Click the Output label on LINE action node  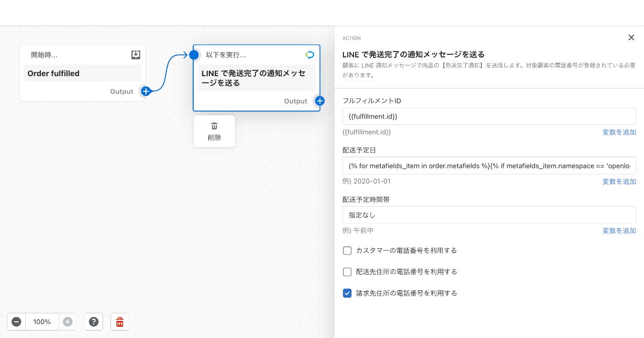coord(296,101)
